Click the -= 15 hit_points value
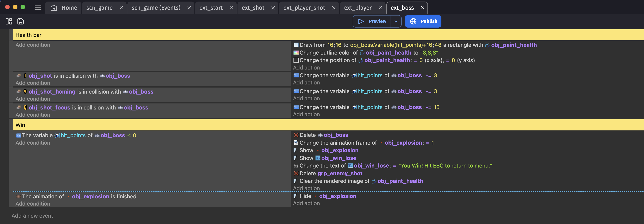644x224 pixels. [x=437, y=107]
